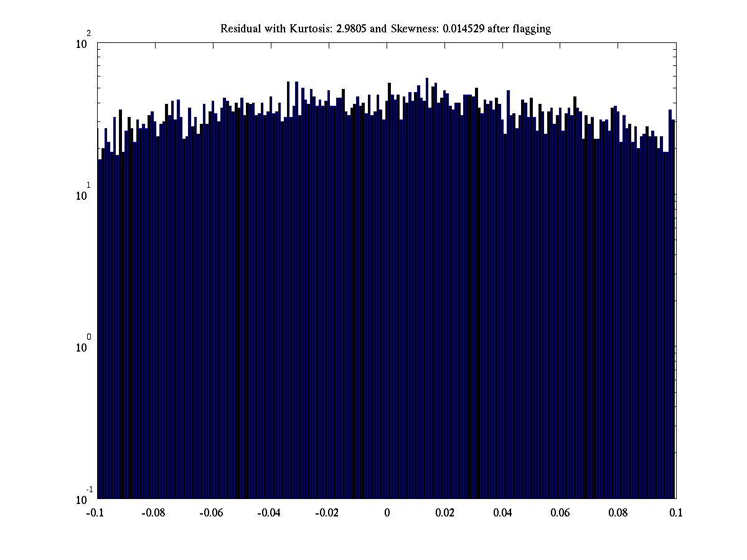Image resolution: width=747 pixels, height=560 pixels.
Task: Click the leftmost histogram bar
Action: click(x=100, y=330)
